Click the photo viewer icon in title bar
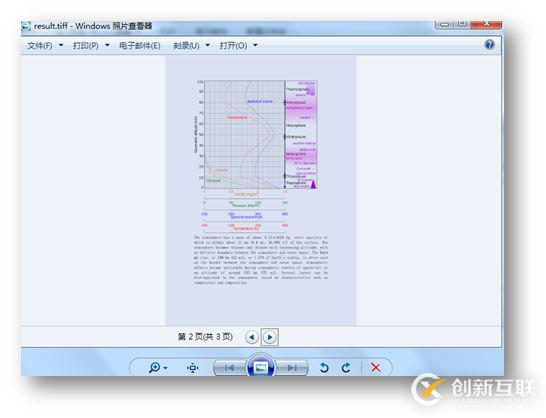 click(x=26, y=26)
